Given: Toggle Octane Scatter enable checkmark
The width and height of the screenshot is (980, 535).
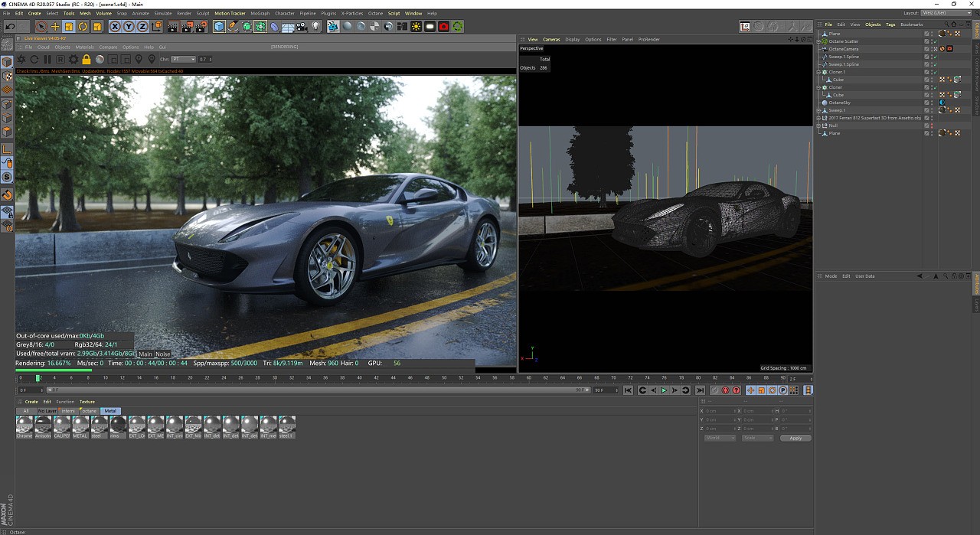Looking at the screenshot, I should click(935, 41).
